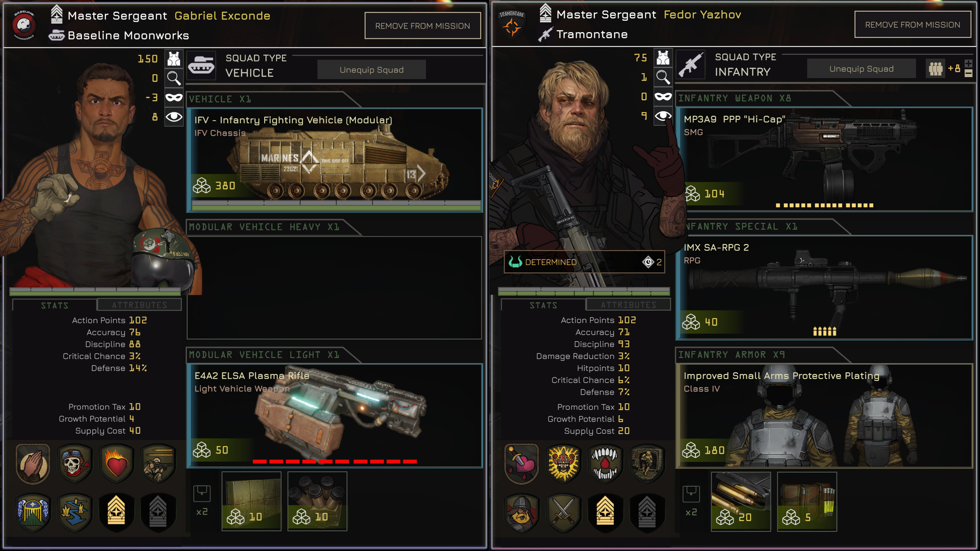Increase infantry squad size with plus

[968, 63]
